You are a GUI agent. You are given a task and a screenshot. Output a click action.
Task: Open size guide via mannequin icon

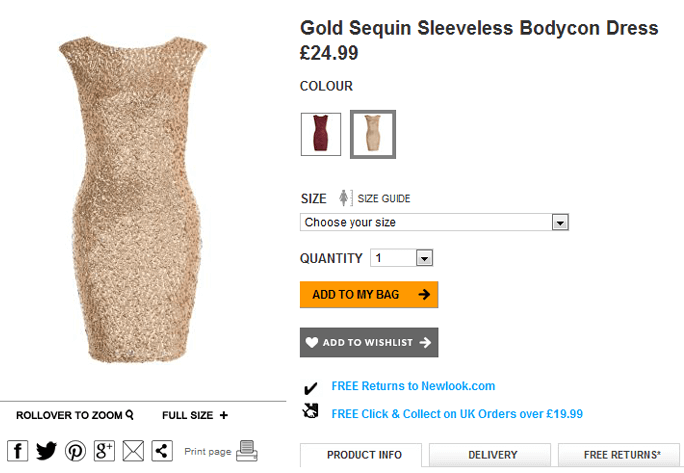click(x=344, y=198)
